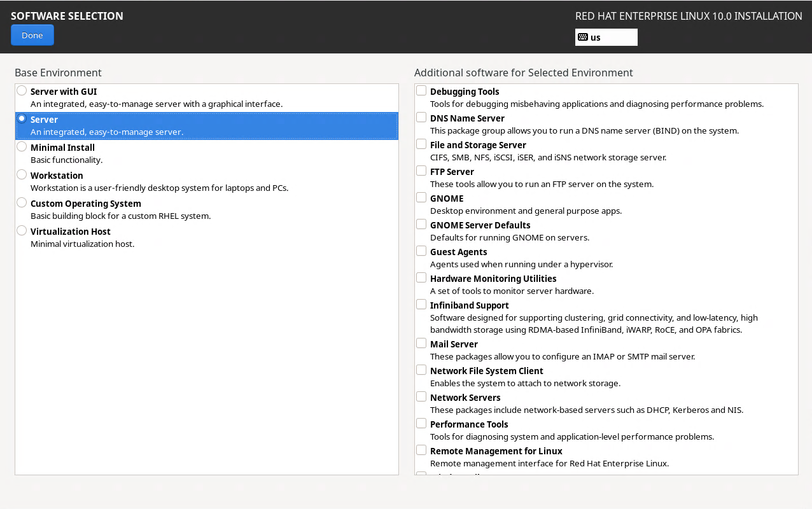Check the DNS Name Server add-on

click(x=421, y=118)
